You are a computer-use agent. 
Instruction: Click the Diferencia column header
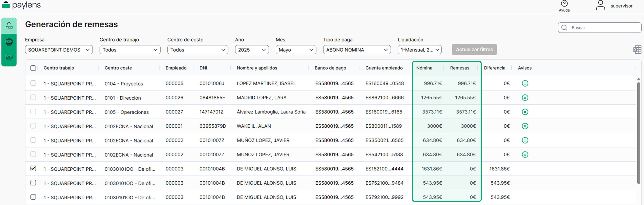[494, 68]
